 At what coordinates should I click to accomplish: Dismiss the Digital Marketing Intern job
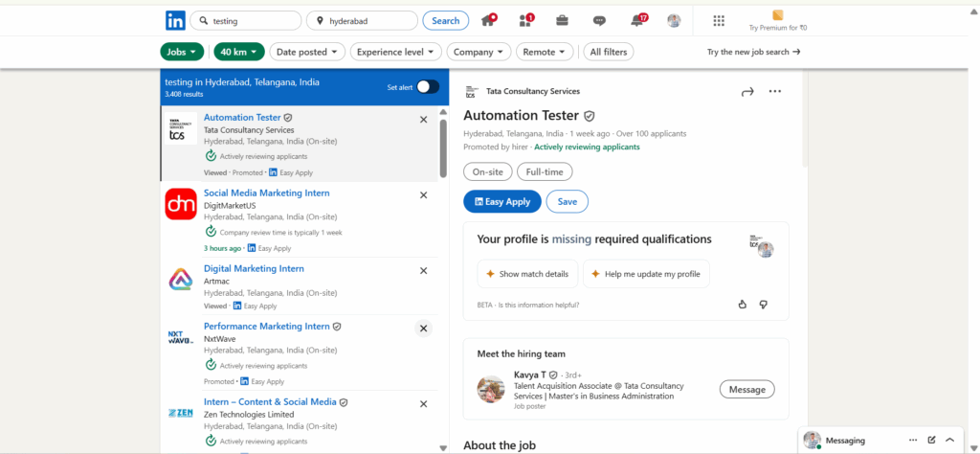(x=423, y=271)
